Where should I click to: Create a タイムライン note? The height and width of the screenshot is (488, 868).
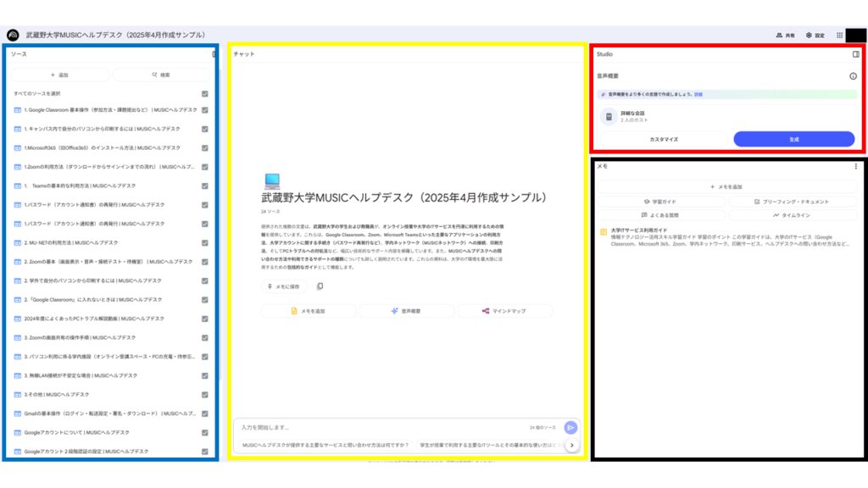793,215
